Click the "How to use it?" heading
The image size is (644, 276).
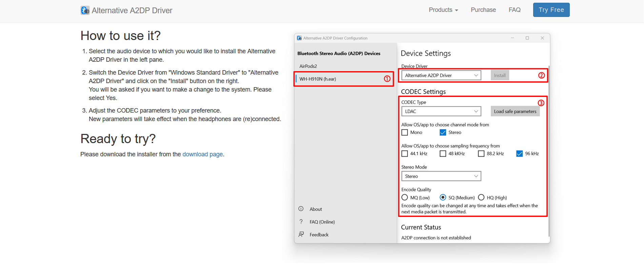coord(121,36)
